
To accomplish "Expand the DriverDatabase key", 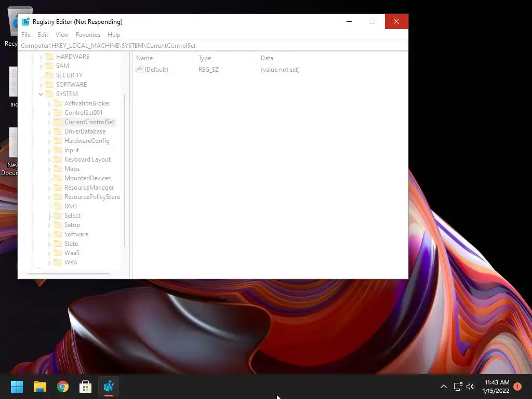I will [49, 131].
